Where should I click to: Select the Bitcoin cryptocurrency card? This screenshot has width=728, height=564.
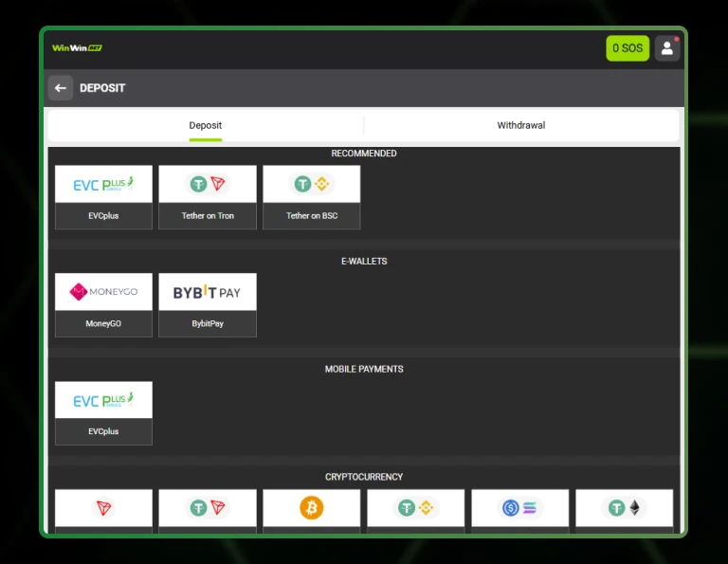(312, 511)
